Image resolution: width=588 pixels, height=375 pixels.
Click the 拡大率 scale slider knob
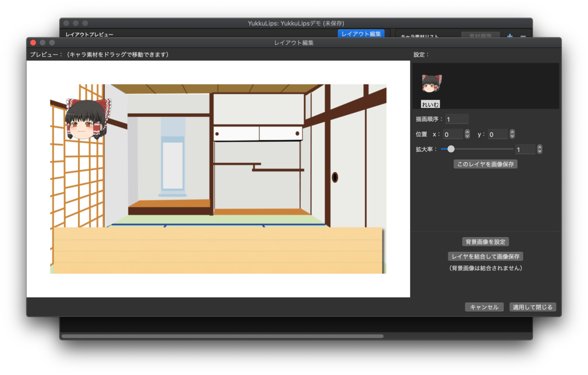pos(451,149)
